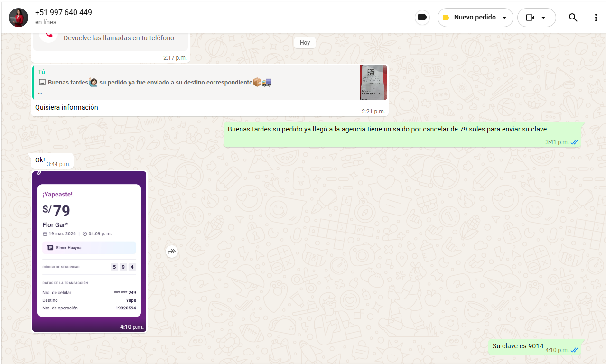
Task: Click the forward arrow beside Yape receipt
Action: [x=172, y=252]
